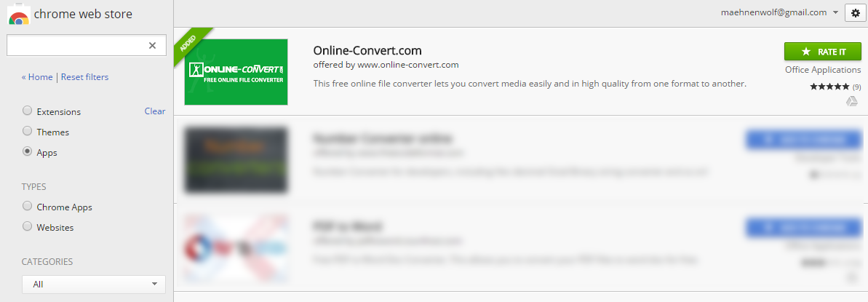Click the green RATE IT button
This screenshot has width=868, height=302.
(x=823, y=52)
